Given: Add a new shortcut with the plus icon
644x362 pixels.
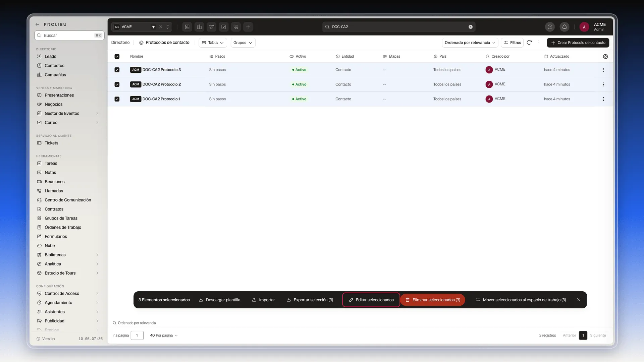Looking at the screenshot, I should click(x=248, y=27).
